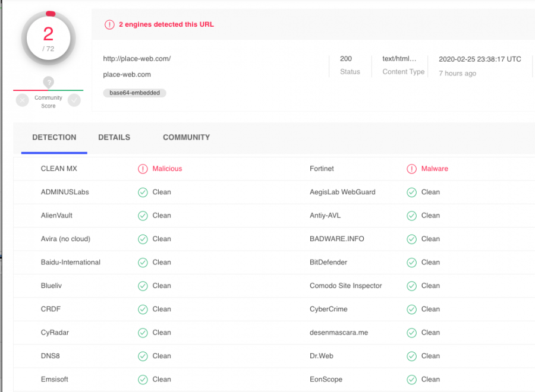Click the community score question mark icon
535x392 pixels.
pyautogui.click(x=49, y=82)
